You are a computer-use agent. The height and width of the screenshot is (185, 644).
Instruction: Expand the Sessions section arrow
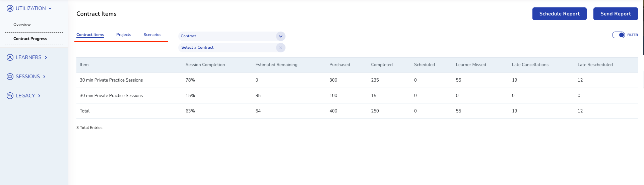(x=44, y=77)
